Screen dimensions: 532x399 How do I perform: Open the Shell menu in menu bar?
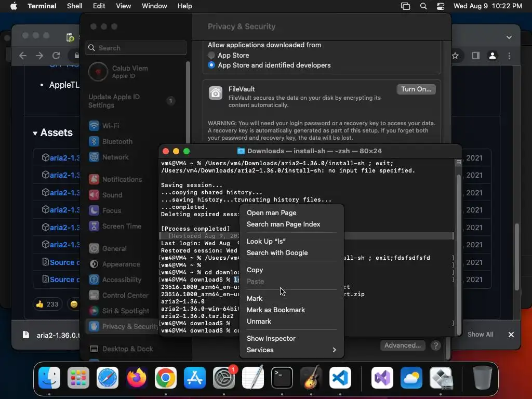tap(74, 6)
